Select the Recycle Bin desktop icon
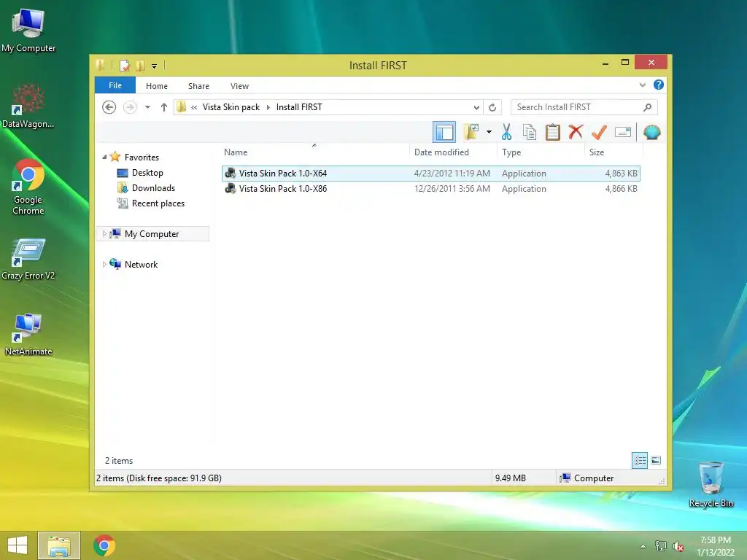The height and width of the screenshot is (560, 747). pyautogui.click(x=711, y=484)
